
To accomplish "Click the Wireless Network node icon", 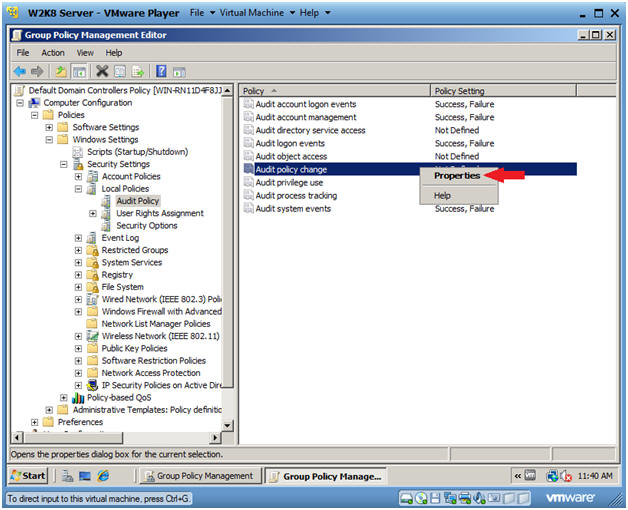I will tap(93, 336).
